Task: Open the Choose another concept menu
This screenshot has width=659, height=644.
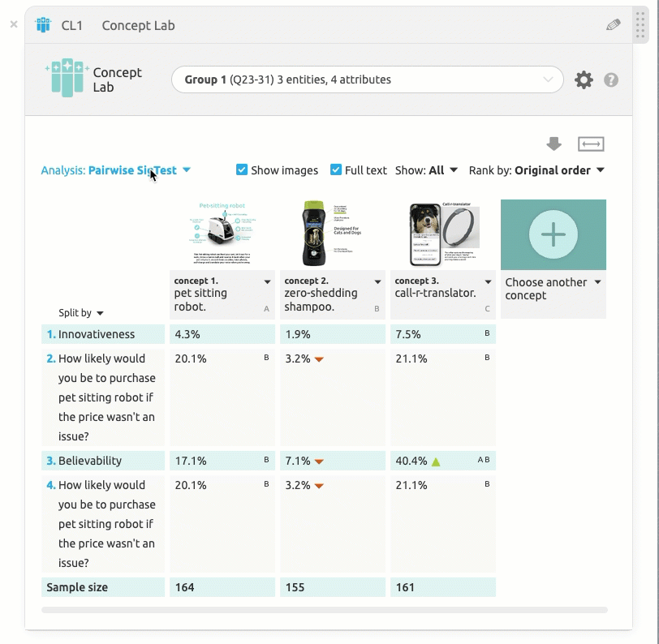Action: tap(553, 289)
